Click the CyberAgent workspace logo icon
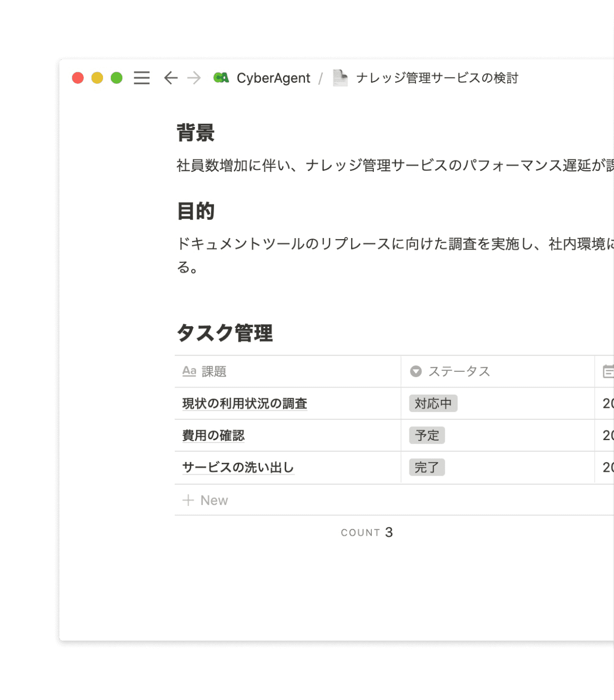The width and height of the screenshot is (614, 700). click(x=222, y=77)
